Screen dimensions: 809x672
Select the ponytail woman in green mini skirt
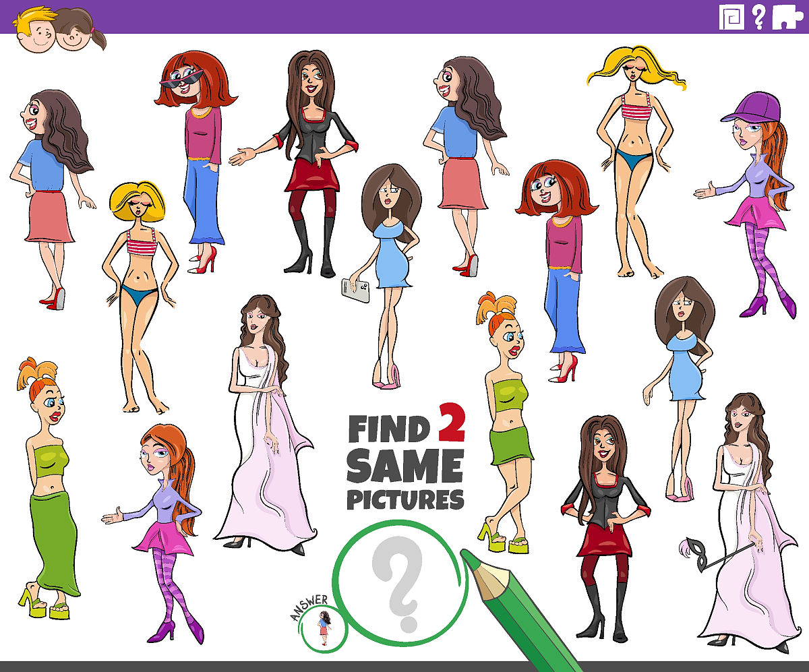point(507,418)
